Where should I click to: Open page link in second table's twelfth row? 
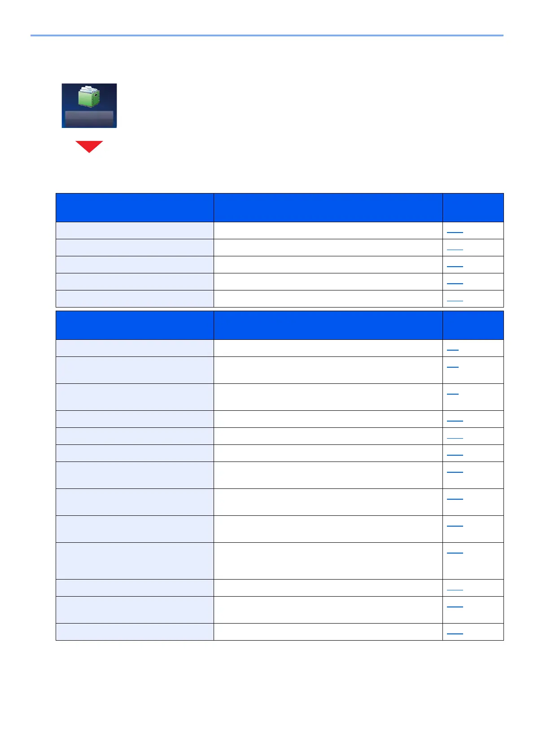point(455,605)
